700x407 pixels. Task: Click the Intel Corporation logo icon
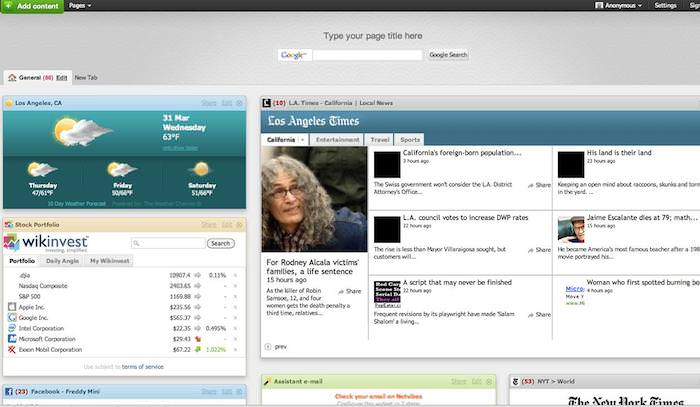click(12, 328)
